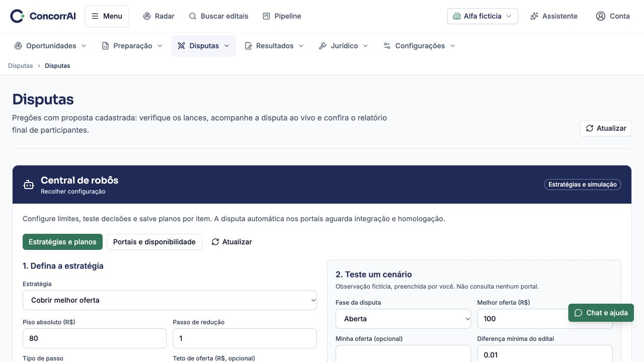644x362 pixels.
Task: Click the crossed swords Disputas icon
Action: [x=182, y=46]
